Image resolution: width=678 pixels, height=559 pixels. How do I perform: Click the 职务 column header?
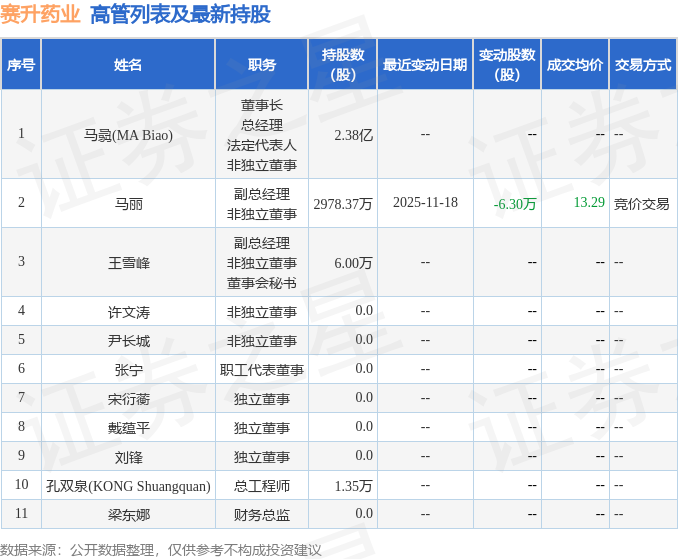[262, 64]
